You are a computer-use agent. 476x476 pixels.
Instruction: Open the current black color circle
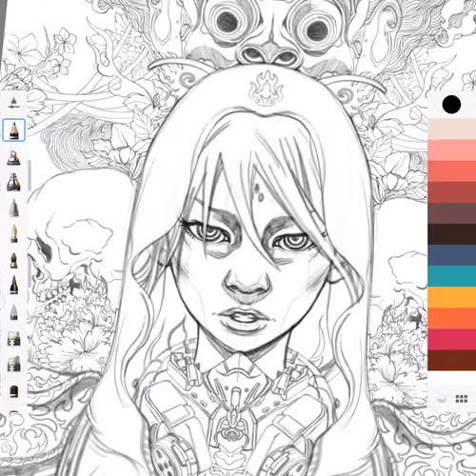tap(451, 105)
